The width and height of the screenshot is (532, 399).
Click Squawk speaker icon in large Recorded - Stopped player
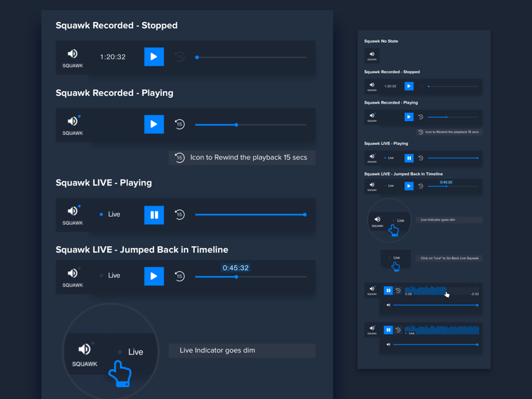click(72, 57)
